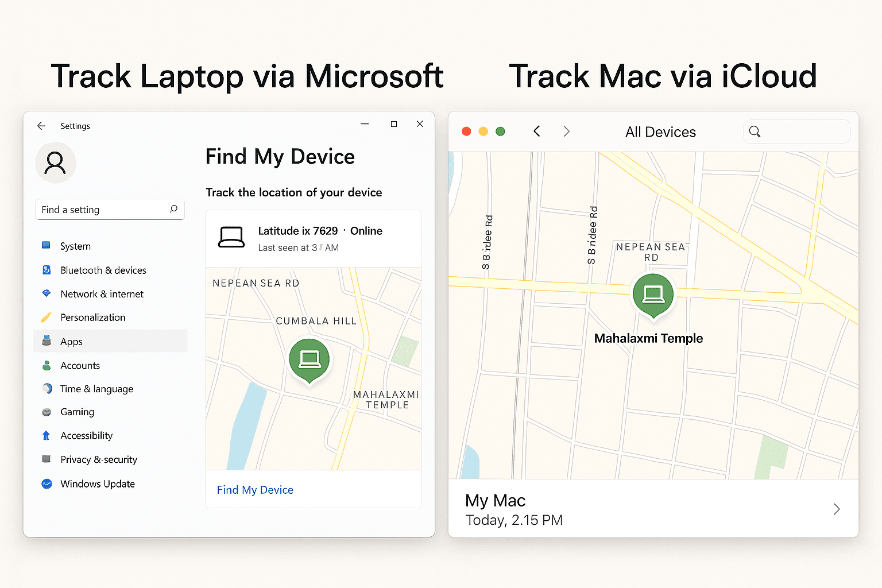Open Time & language label
Viewport: 882px width, 588px height.
(96, 389)
